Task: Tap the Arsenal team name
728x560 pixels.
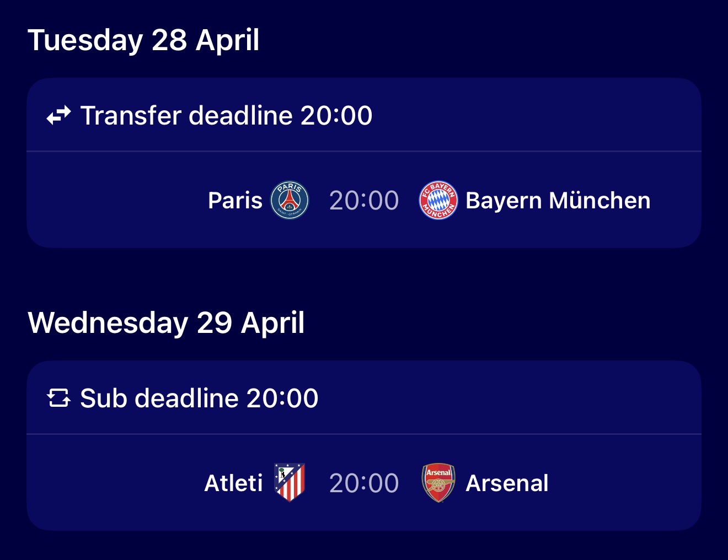Action: point(507,483)
